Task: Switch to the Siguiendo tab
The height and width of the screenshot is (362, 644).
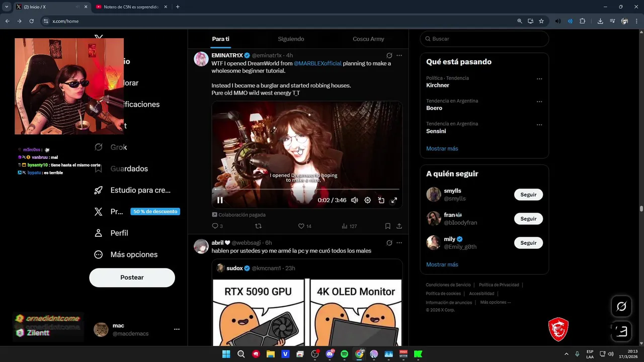Action: [x=291, y=39]
